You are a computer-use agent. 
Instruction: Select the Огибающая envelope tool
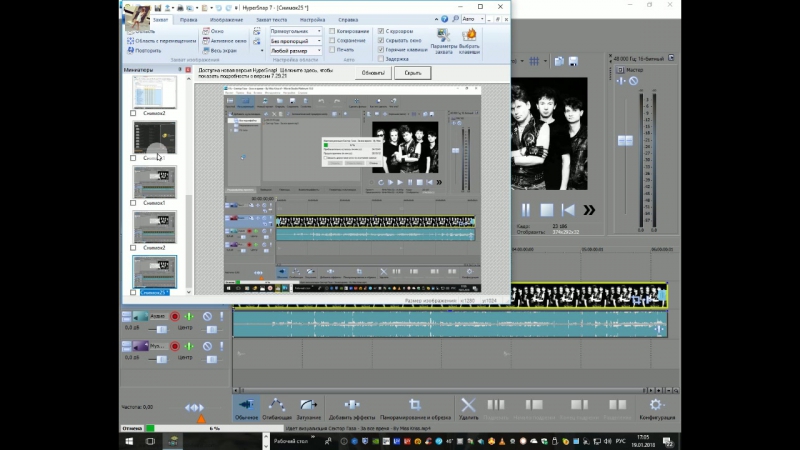point(277,405)
